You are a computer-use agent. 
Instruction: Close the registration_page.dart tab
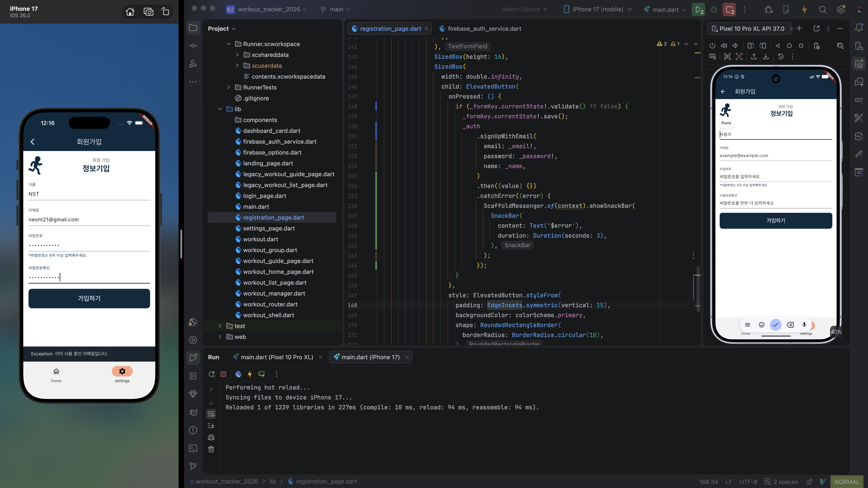426,29
